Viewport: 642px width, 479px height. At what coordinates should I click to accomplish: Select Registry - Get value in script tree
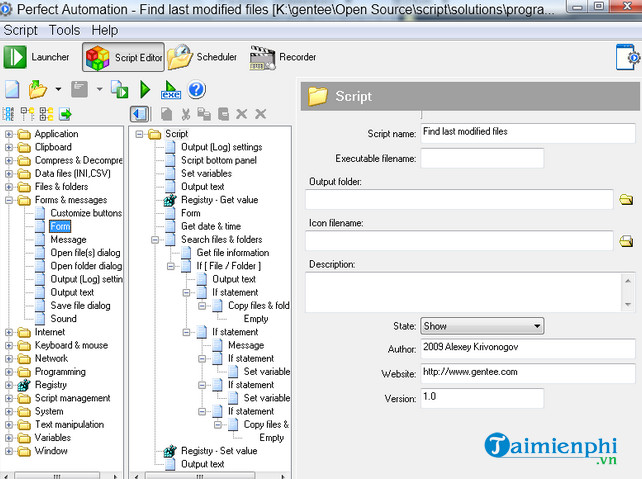tap(218, 200)
